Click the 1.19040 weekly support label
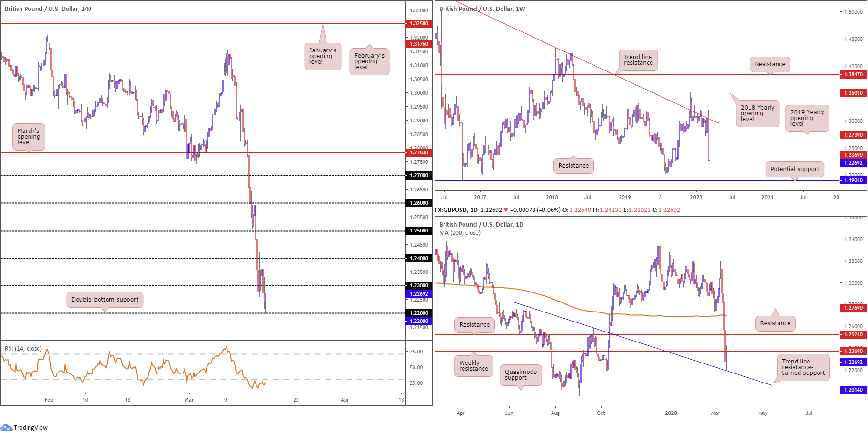 853,180
